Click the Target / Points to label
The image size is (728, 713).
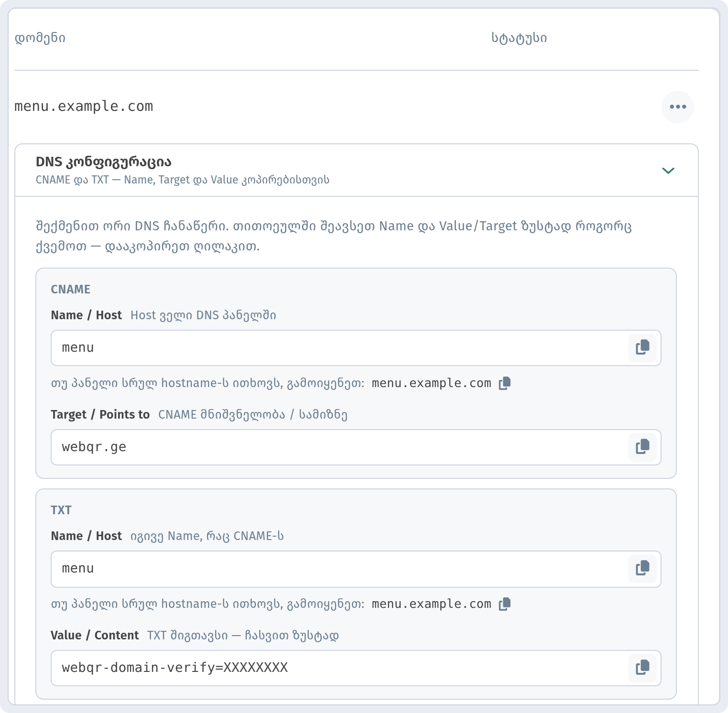tap(100, 414)
